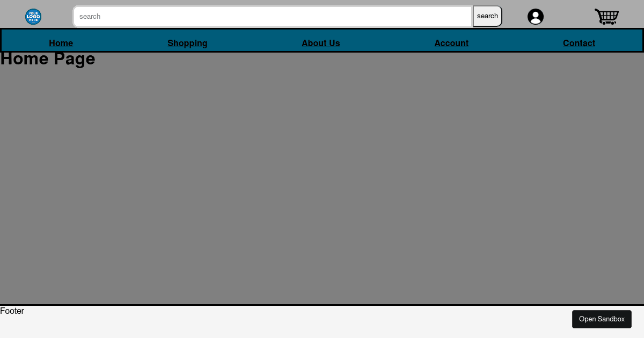Click the Home Page heading

pos(48,58)
